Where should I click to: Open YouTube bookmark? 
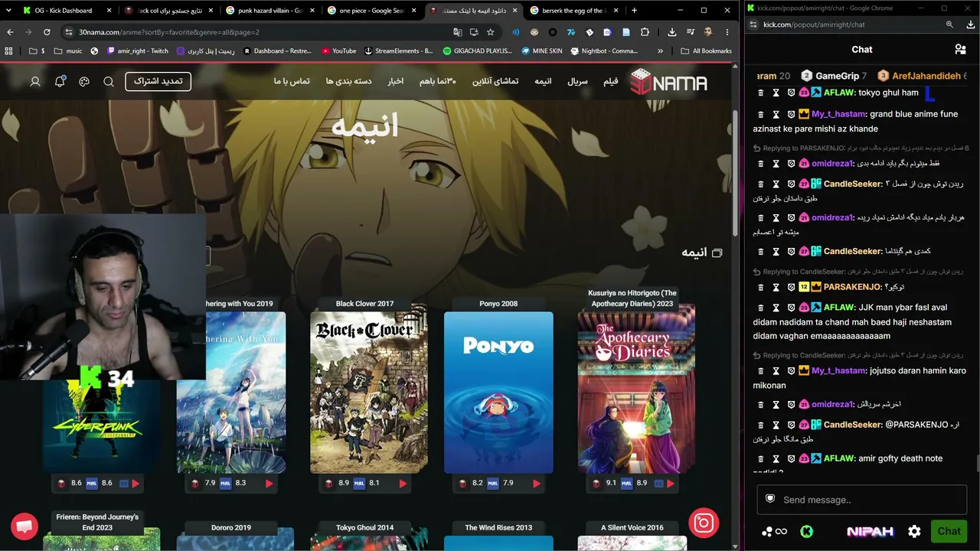338,51
